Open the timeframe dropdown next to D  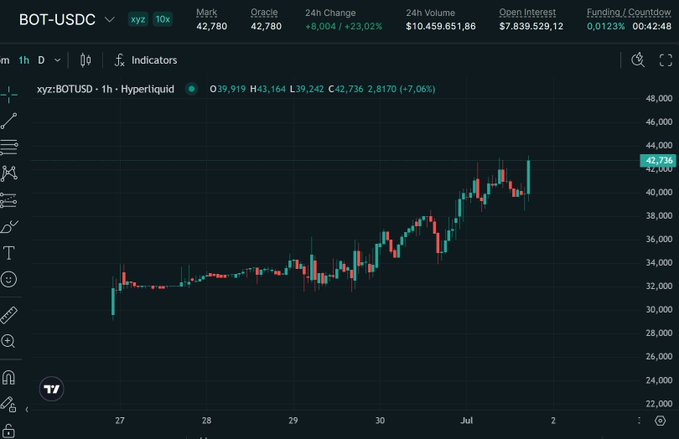(x=58, y=60)
